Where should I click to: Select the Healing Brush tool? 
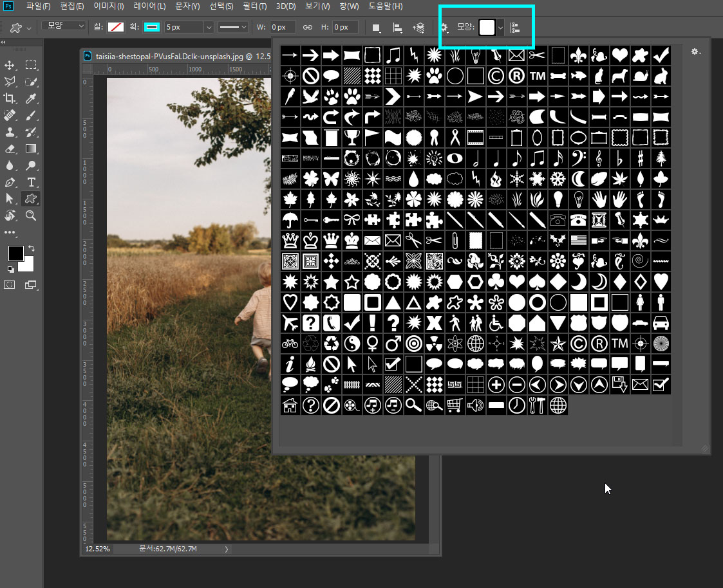coord(10,115)
